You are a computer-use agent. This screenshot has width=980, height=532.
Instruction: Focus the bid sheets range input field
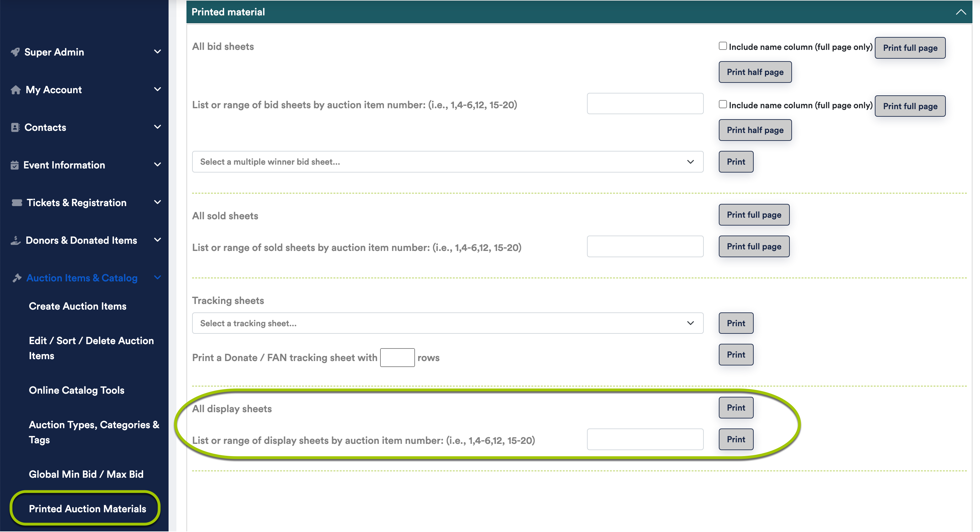645,104
